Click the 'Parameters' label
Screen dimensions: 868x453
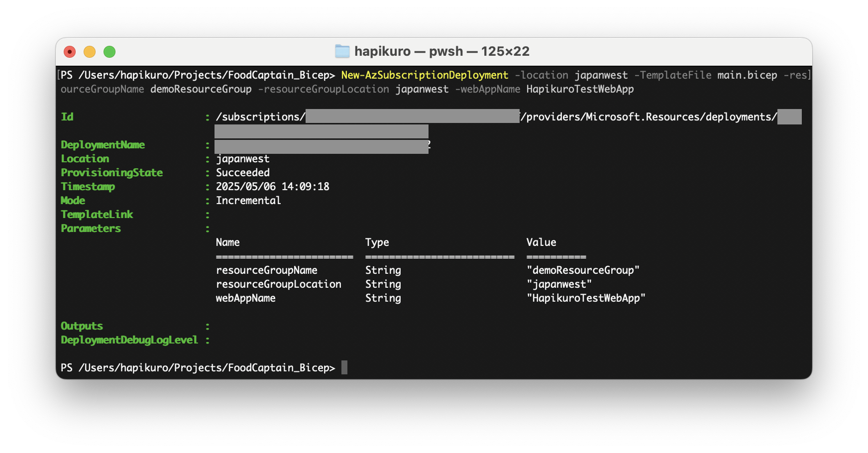tap(91, 228)
